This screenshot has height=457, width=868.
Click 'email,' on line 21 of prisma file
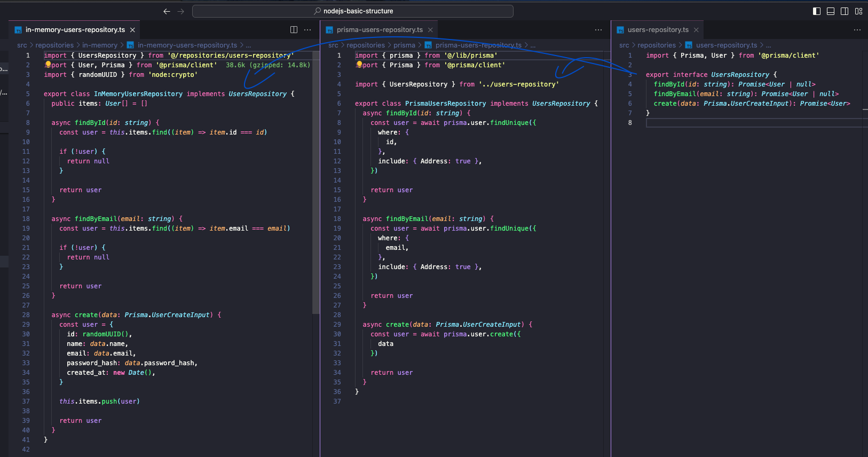tap(397, 248)
